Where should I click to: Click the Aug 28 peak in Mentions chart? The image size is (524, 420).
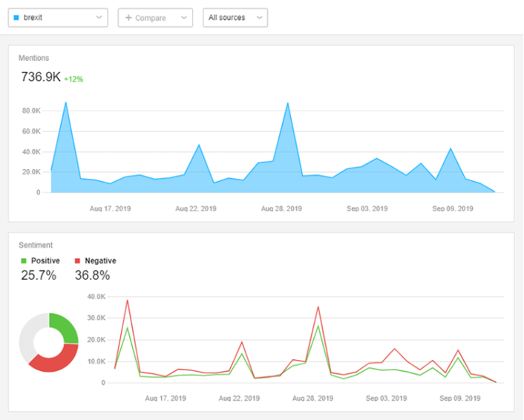point(288,104)
